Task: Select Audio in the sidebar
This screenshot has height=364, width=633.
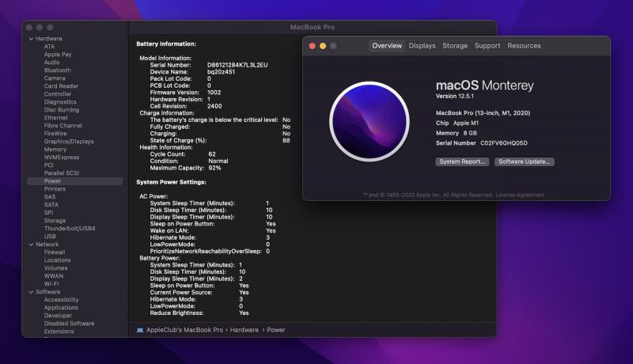Action: pyautogui.click(x=51, y=63)
